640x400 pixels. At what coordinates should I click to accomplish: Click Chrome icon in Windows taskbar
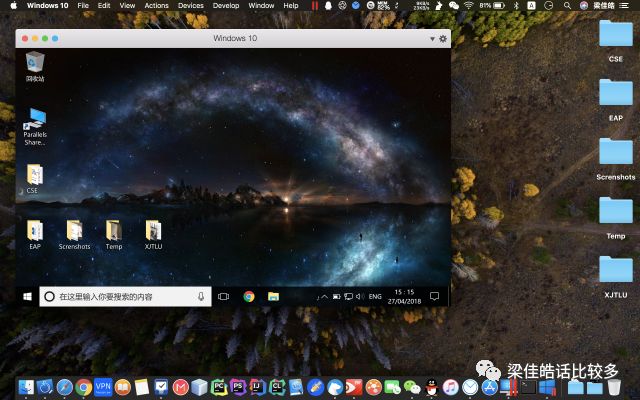click(x=249, y=297)
